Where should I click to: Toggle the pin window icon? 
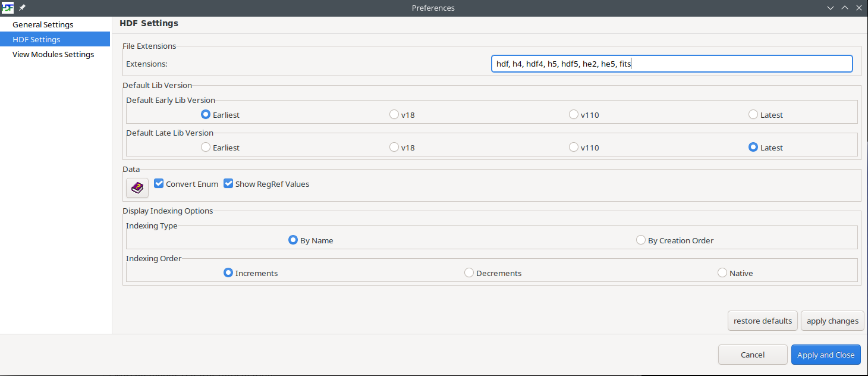tap(23, 8)
